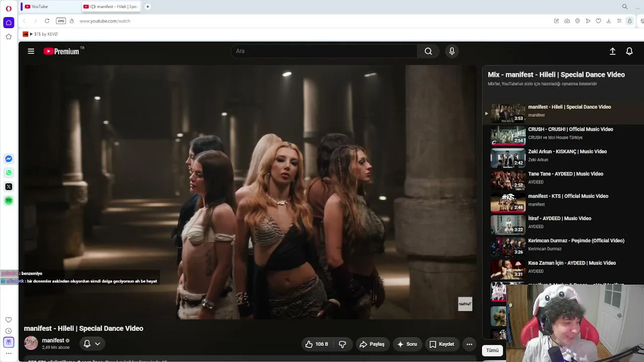Click the video player area
644x362 pixels.
(x=250, y=192)
